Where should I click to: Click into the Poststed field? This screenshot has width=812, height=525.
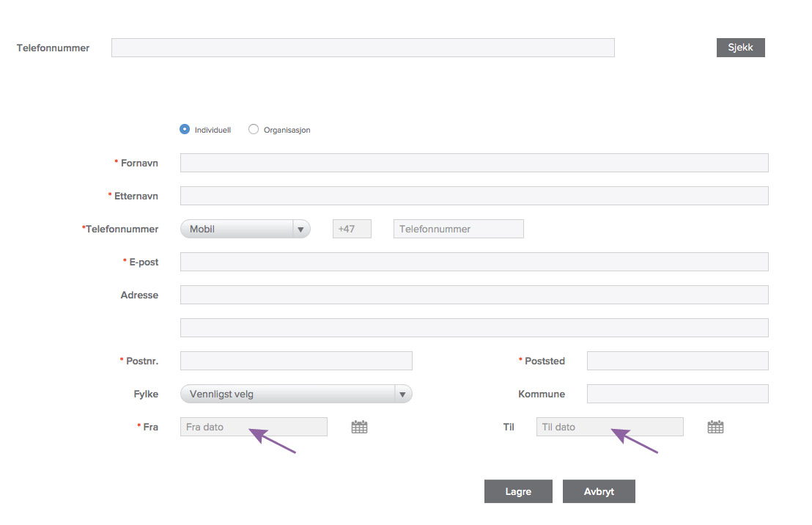tap(677, 361)
